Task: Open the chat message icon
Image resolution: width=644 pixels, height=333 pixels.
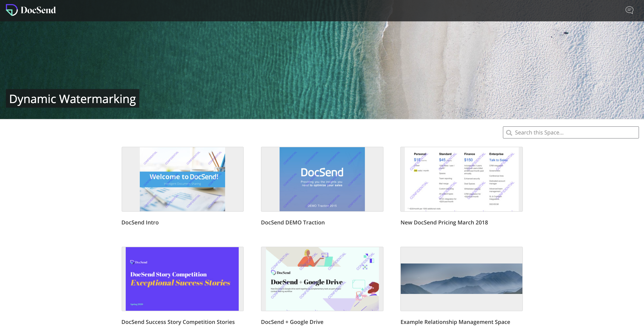Action: (629, 10)
